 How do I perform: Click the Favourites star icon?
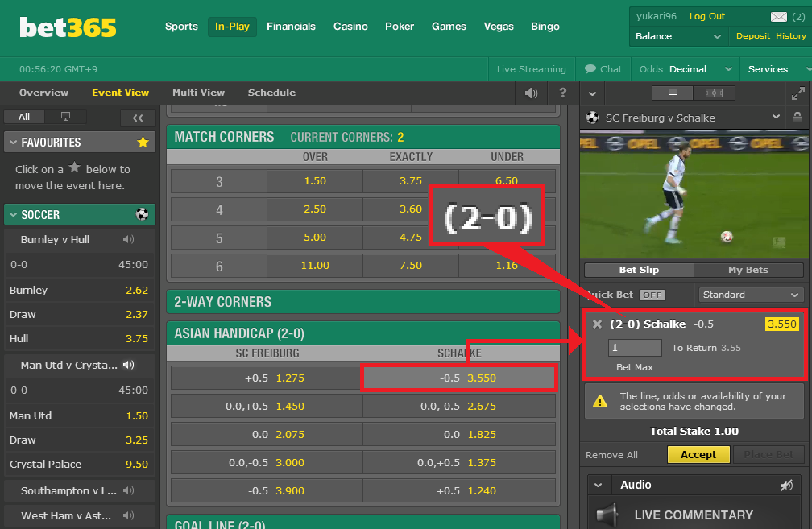(x=143, y=143)
